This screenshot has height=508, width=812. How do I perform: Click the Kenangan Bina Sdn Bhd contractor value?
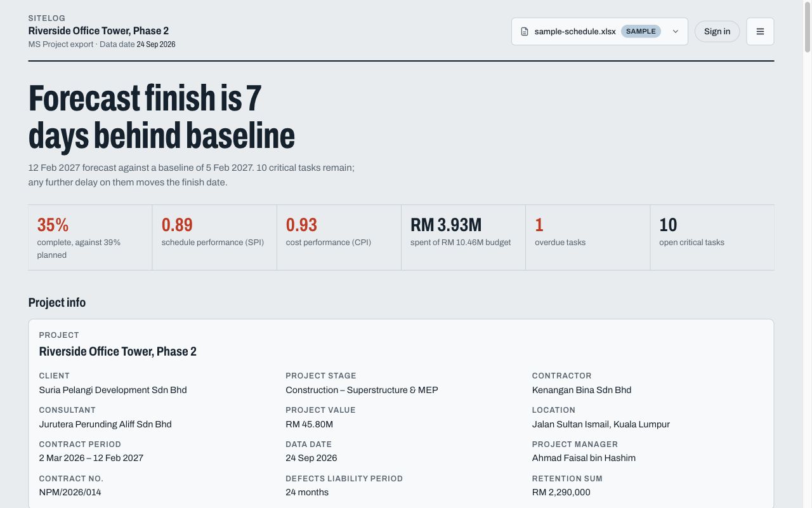[x=582, y=390]
